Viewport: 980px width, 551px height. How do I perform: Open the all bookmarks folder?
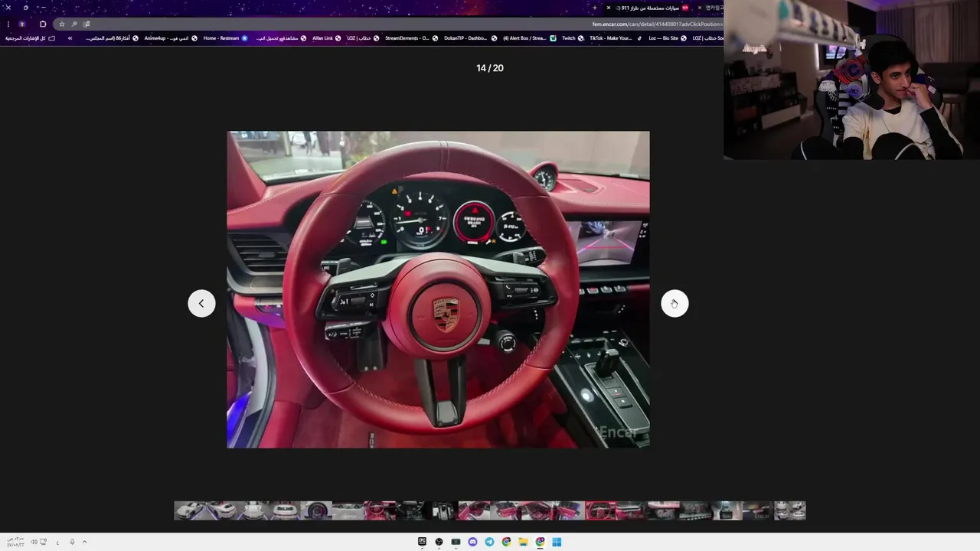tap(30, 37)
